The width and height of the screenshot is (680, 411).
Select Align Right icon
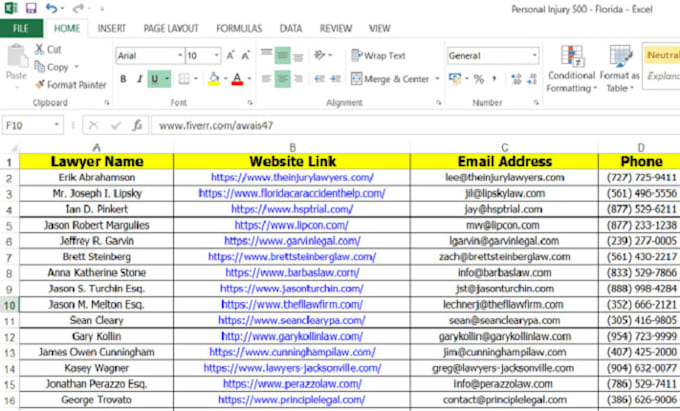(x=298, y=79)
